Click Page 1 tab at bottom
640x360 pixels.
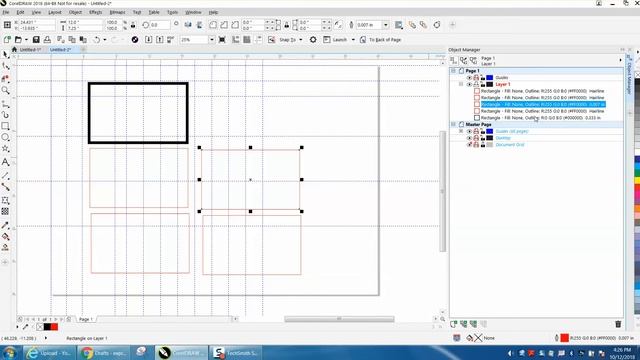[86, 319]
